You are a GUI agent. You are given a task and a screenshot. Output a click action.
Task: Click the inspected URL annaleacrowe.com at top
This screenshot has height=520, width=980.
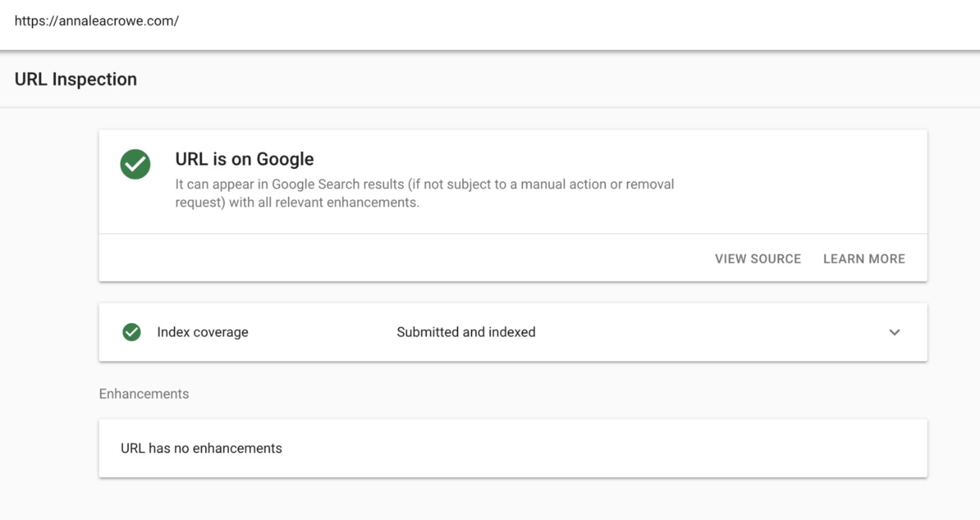[x=96, y=20]
